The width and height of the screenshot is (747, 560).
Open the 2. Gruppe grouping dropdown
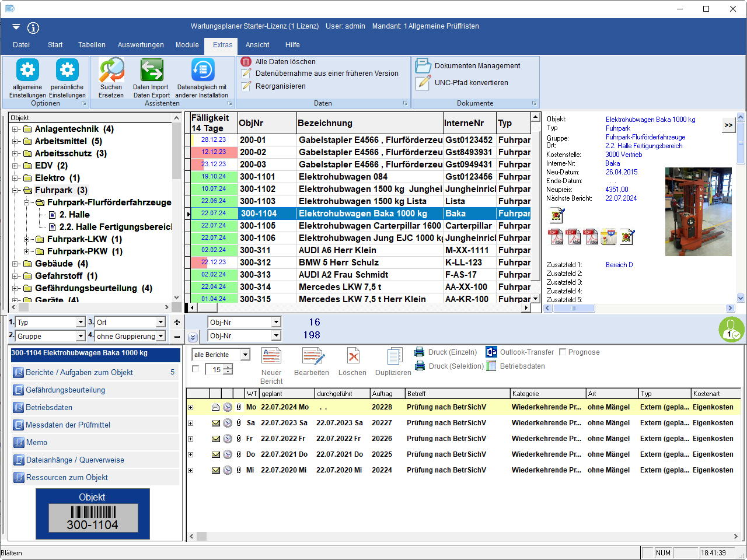coord(81,336)
